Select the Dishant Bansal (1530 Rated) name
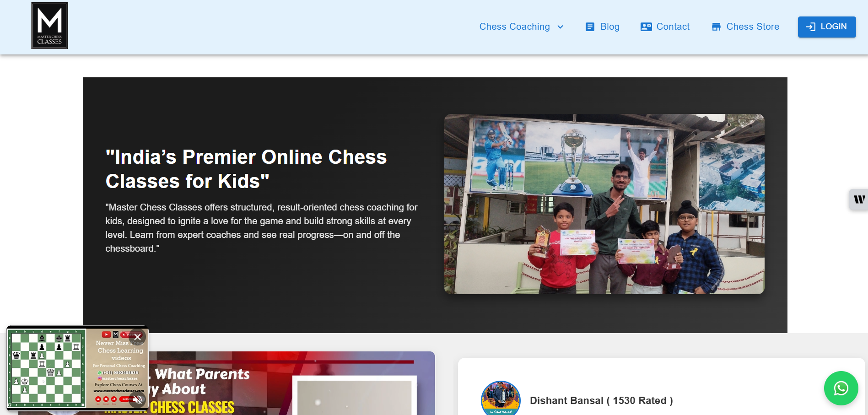The image size is (868, 415). 601,401
